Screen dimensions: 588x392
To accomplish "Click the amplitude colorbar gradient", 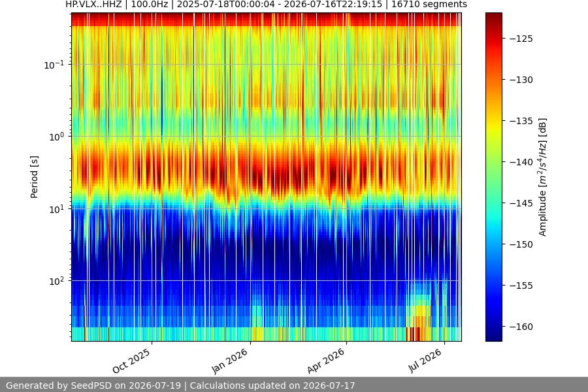I will point(493,177).
